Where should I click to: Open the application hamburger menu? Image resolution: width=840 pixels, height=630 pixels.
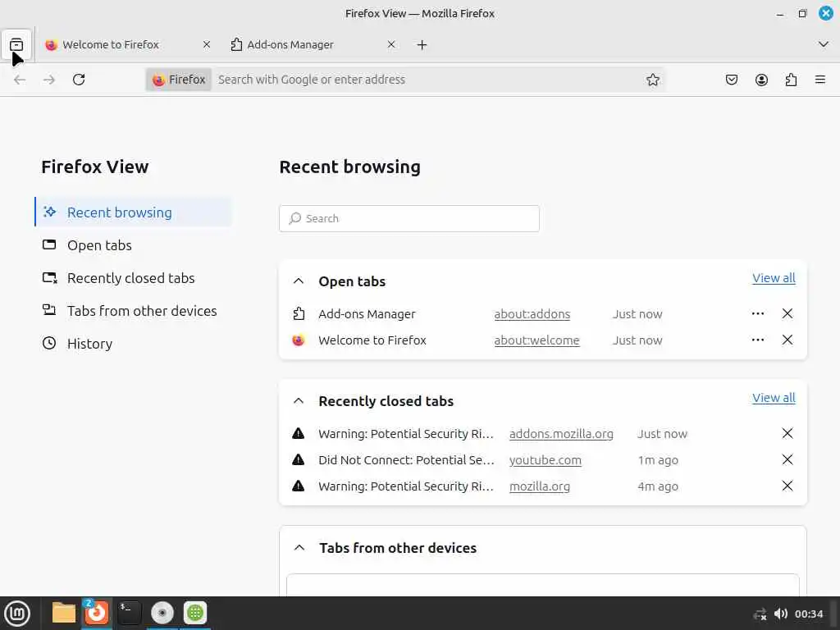pos(820,80)
